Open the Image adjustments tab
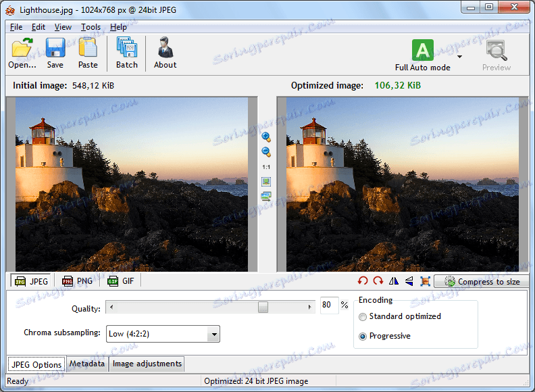Image resolution: width=535 pixels, height=392 pixels. click(147, 364)
